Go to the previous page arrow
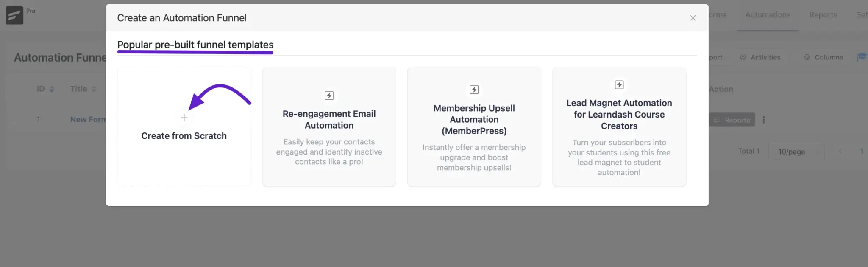This screenshot has height=267, width=868. tap(840, 152)
